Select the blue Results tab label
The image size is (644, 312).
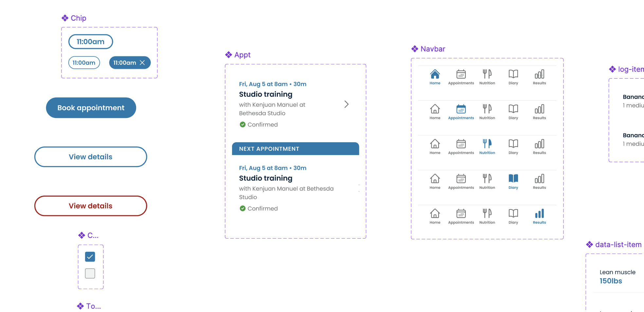[x=540, y=223]
